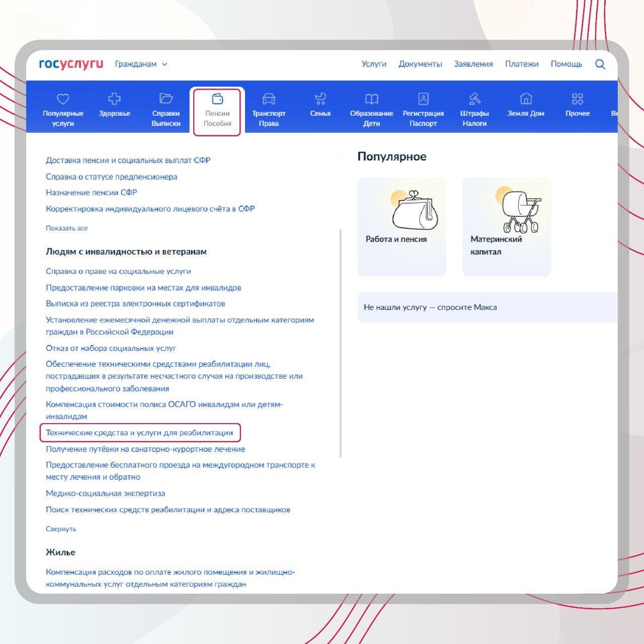Open Справка о статусе предпенсионера
This screenshot has width=644, height=644.
[x=111, y=177]
